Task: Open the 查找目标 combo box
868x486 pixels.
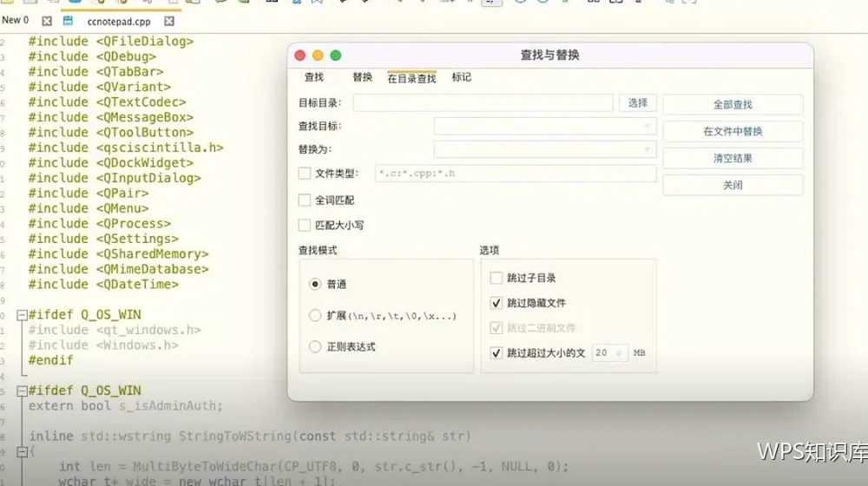Action: (x=545, y=126)
